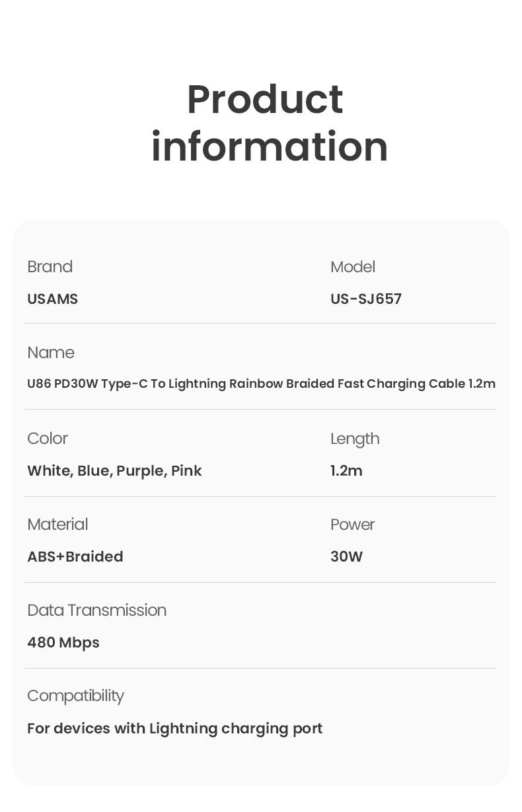
Task: Select the Length label
Action: [x=355, y=439]
